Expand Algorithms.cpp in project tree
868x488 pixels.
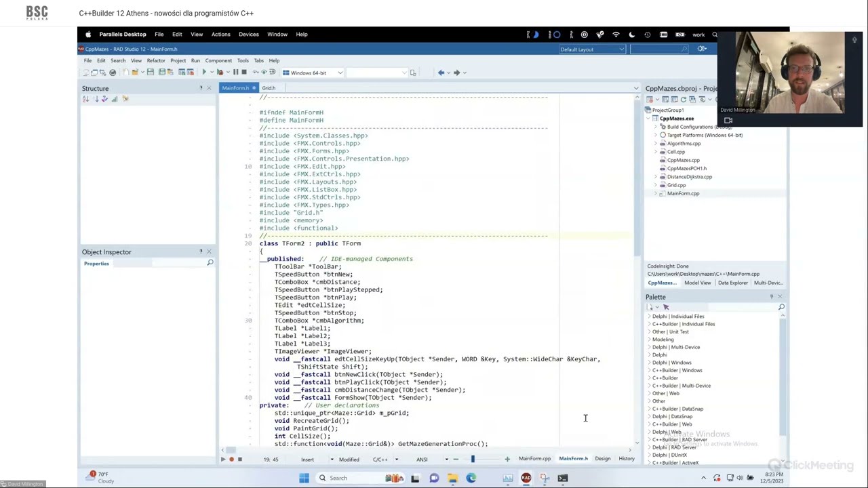[656, 144]
